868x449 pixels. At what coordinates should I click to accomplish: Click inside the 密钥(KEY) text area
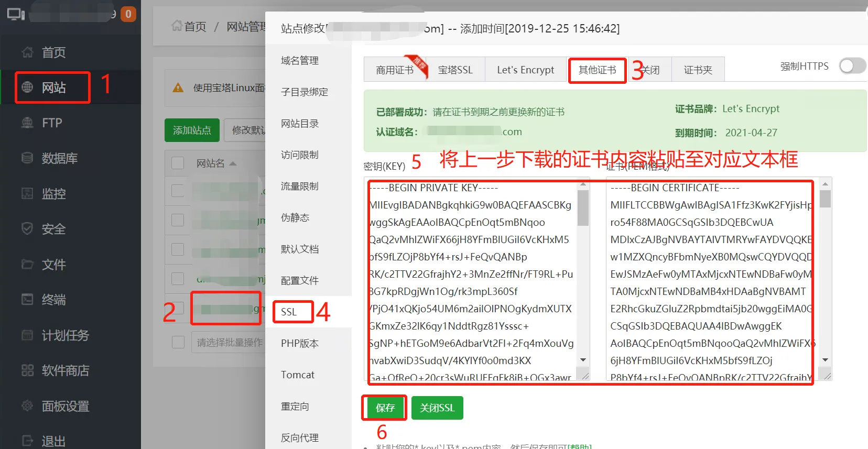pos(472,279)
